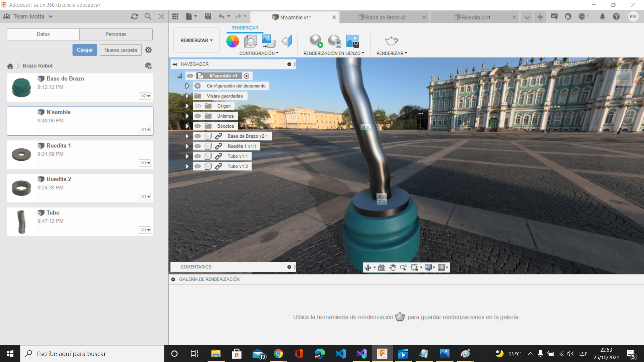Expand Base de Brazo v2:1 node
Screen dimensions: 644x362
pos(187,136)
